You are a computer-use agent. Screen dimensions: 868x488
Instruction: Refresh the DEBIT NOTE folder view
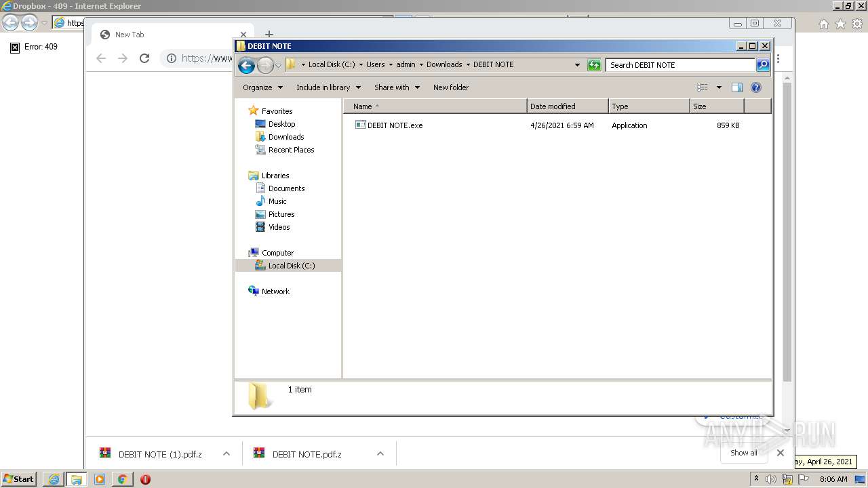[594, 65]
